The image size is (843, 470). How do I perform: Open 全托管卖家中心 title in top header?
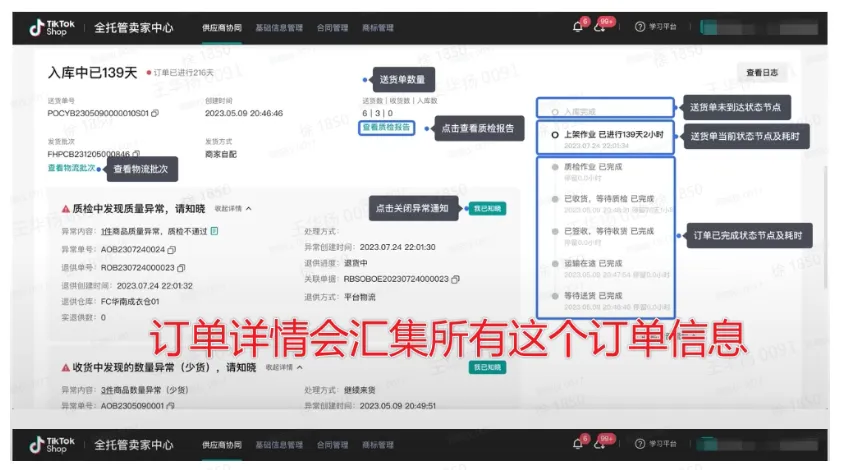pos(134,28)
